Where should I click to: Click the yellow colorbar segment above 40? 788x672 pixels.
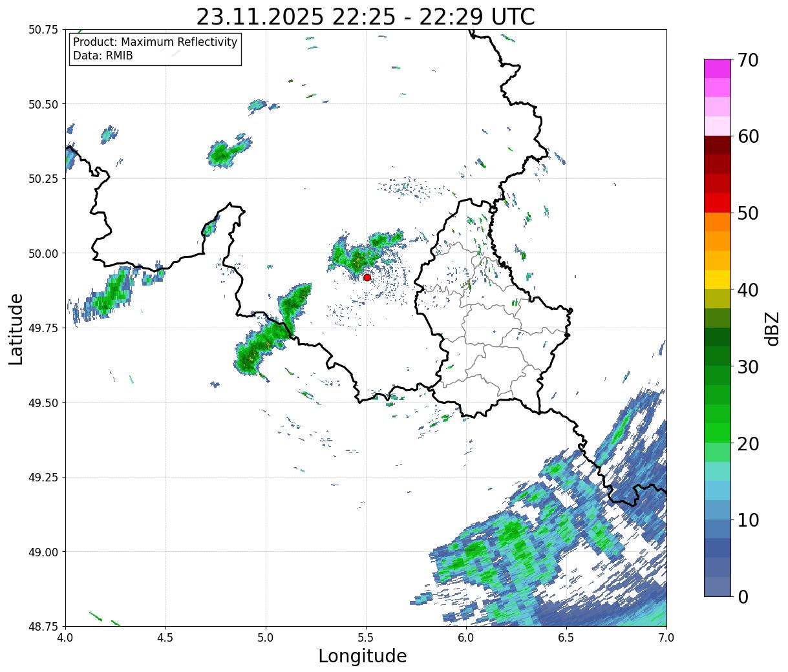point(718,280)
